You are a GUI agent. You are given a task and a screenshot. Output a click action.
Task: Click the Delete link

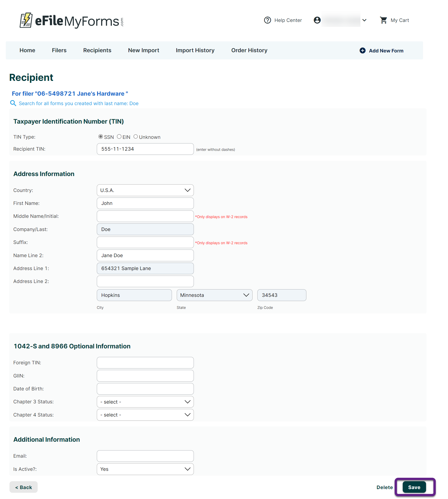pyautogui.click(x=384, y=487)
